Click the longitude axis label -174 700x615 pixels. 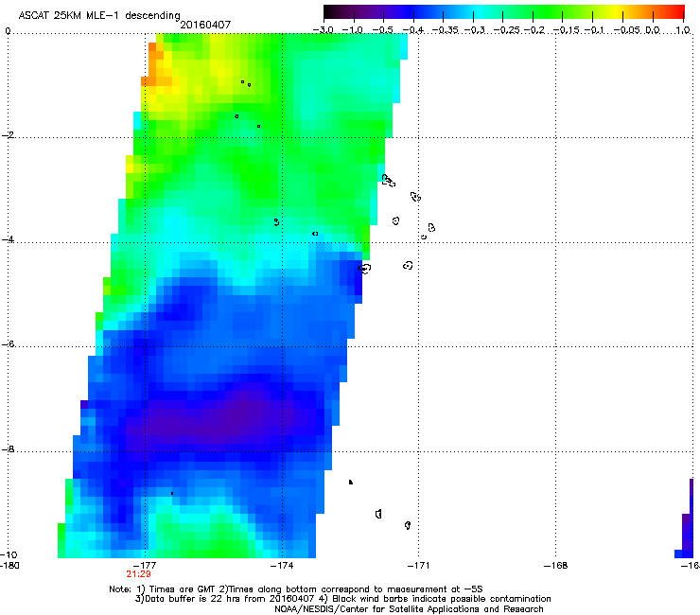coord(282,566)
